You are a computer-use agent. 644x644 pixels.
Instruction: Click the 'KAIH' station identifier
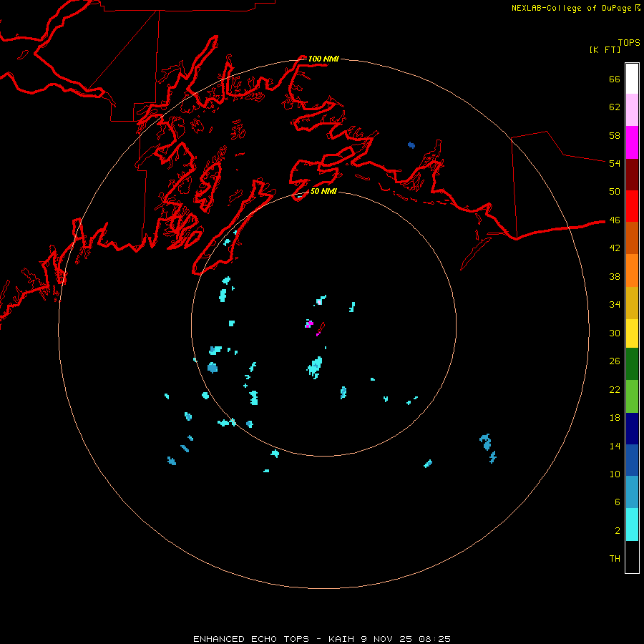pyautogui.click(x=341, y=639)
